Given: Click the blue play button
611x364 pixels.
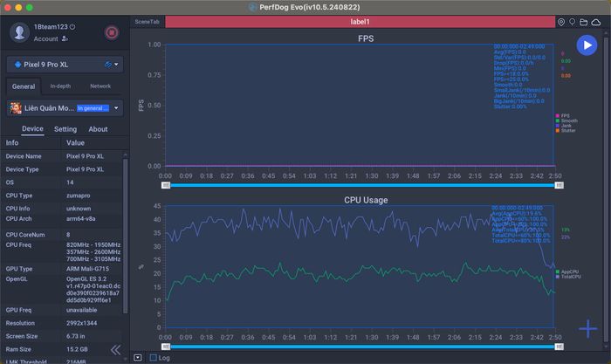Looking at the screenshot, I should coord(587,45).
